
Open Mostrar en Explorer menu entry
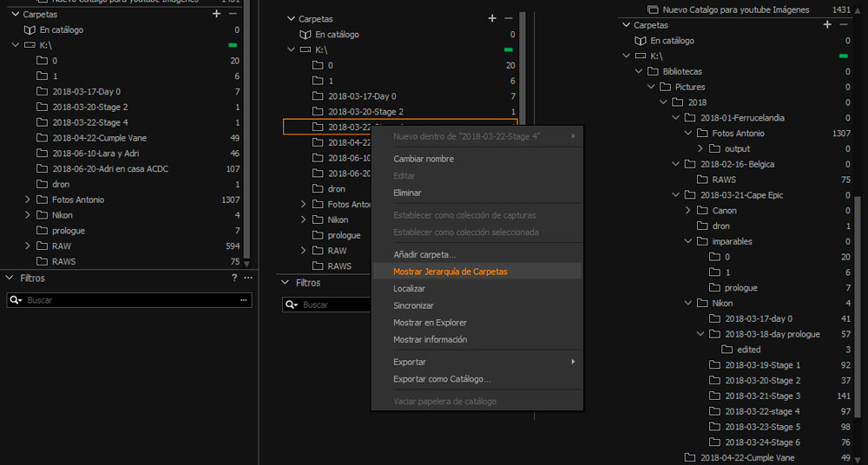(x=430, y=323)
